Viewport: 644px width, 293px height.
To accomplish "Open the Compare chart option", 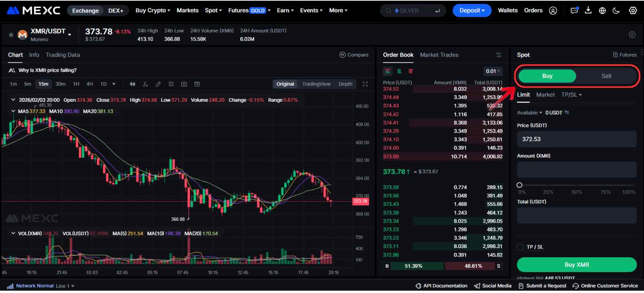I will (x=354, y=55).
